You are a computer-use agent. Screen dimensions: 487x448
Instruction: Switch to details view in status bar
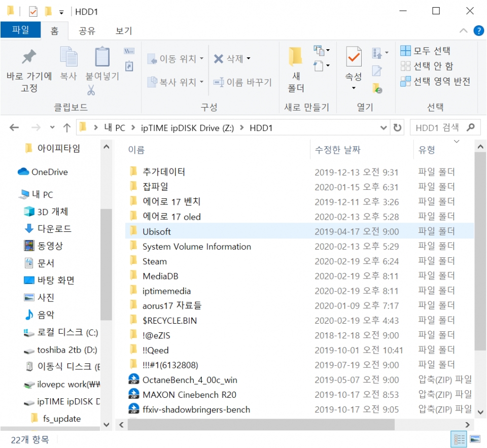point(460,439)
